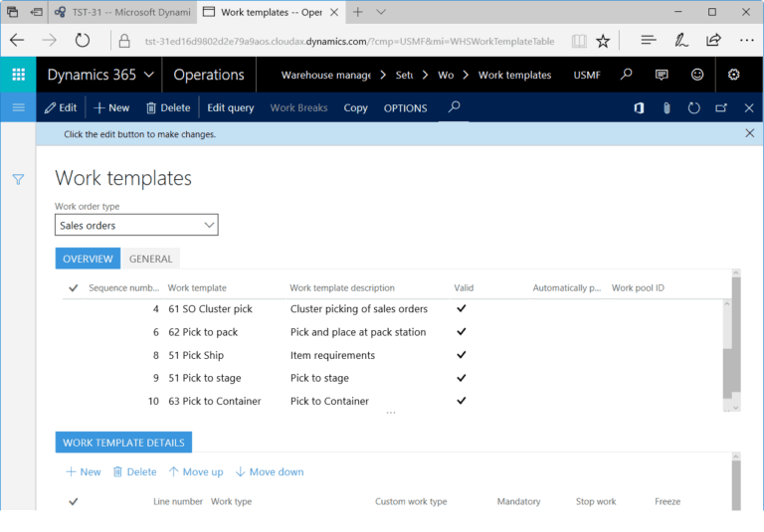Open Edit query
The height and width of the screenshot is (532, 764).
click(231, 108)
